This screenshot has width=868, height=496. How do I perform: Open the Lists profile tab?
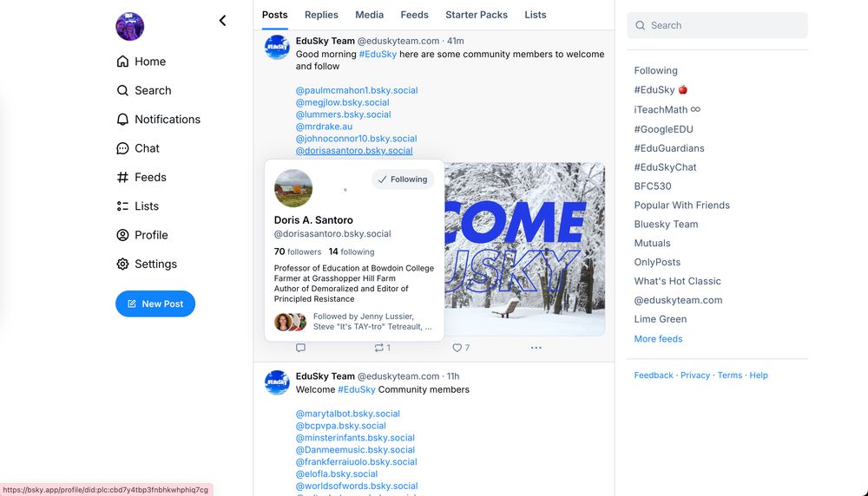point(536,15)
